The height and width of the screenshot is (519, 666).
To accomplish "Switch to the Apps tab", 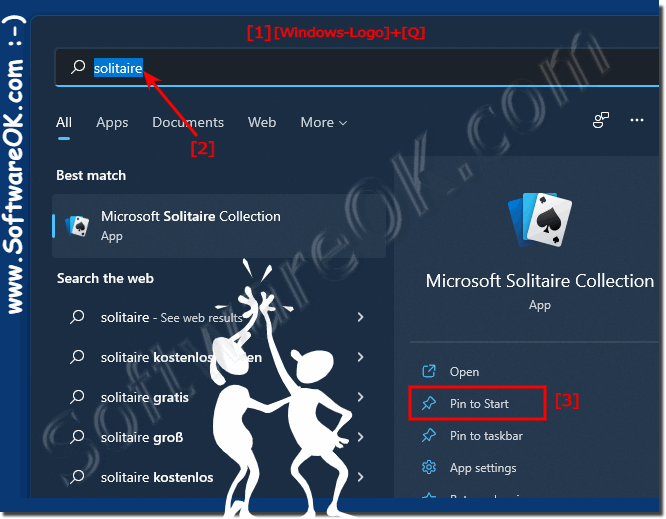I will tap(112, 122).
